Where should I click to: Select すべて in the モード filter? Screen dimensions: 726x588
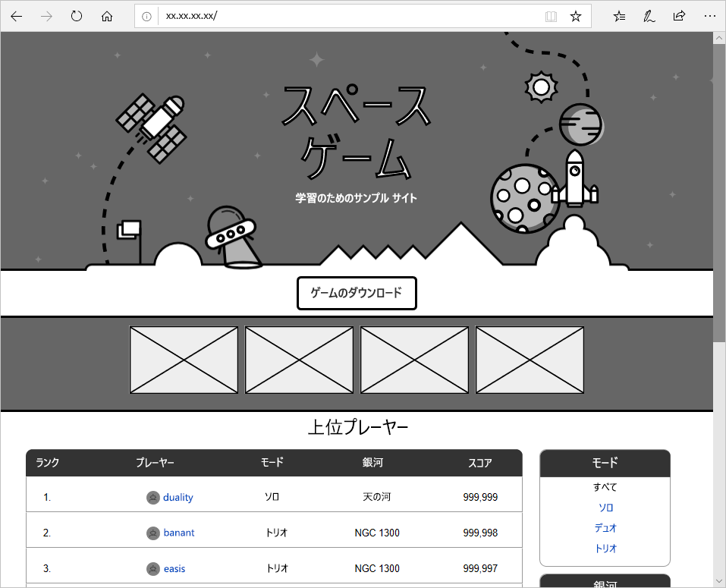click(605, 487)
